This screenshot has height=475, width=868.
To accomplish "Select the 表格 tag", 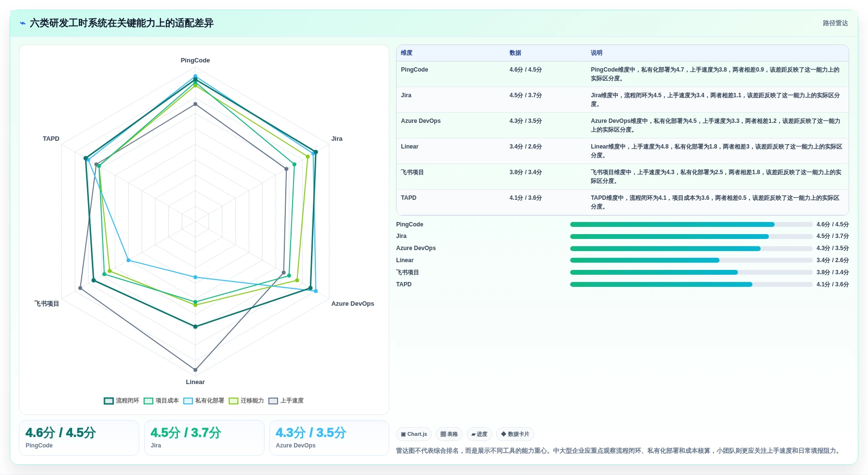I will [449, 434].
